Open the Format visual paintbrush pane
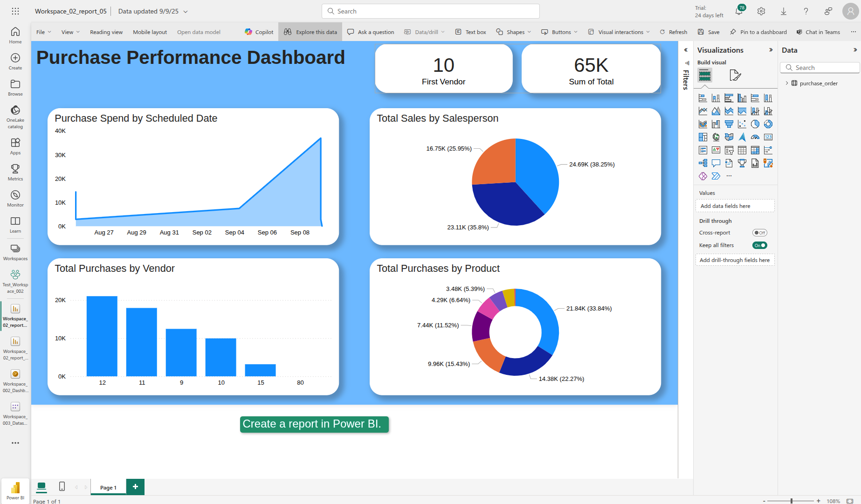 tap(735, 75)
